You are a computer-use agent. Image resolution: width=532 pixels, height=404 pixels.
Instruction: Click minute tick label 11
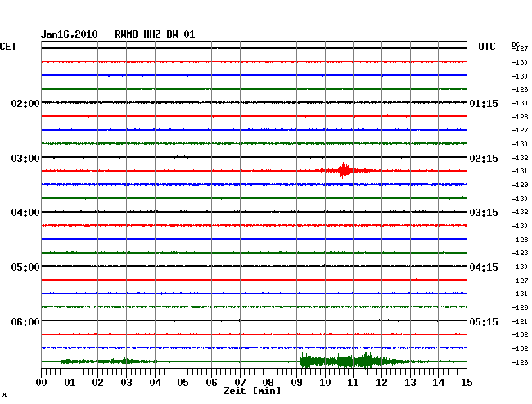tap(353, 382)
